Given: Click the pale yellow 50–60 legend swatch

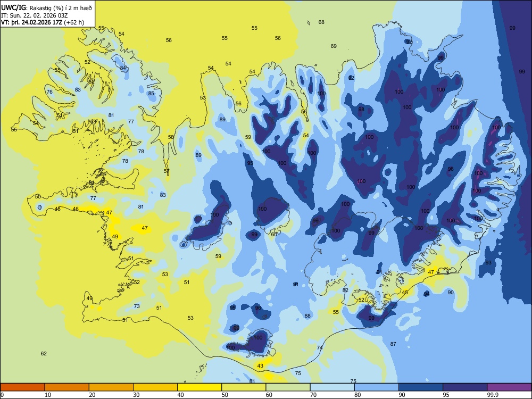Looking at the screenshot, I should tap(244, 387).
